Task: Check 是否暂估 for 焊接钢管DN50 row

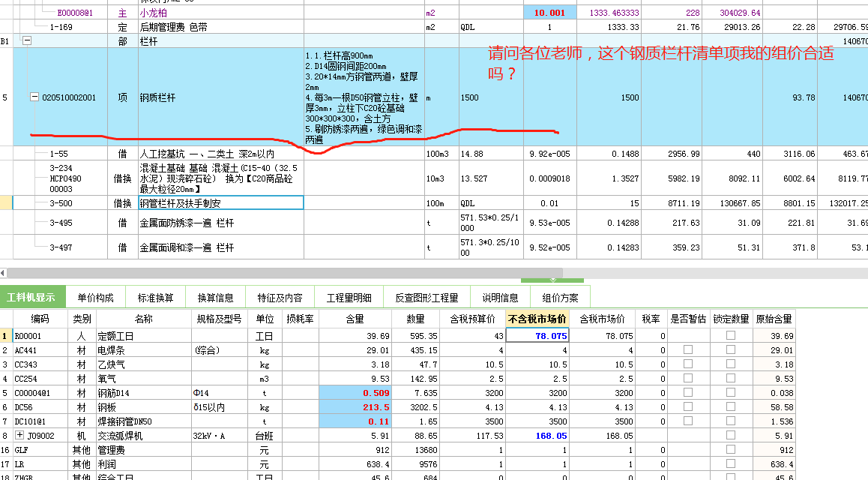Action: click(688, 421)
